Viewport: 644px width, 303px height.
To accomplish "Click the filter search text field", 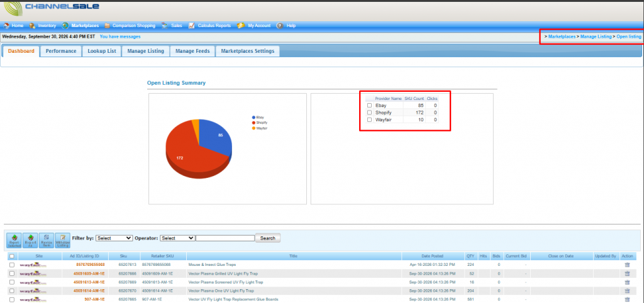I will point(225,238).
